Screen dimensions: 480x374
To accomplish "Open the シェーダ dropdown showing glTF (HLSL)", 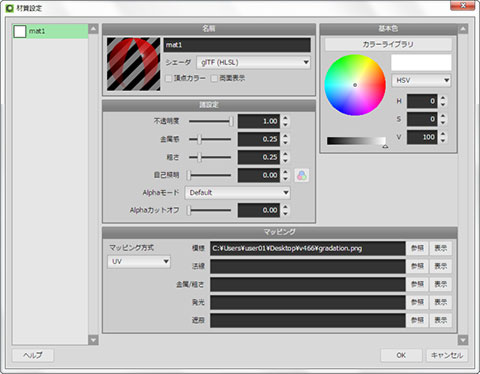I will [254, 62].
